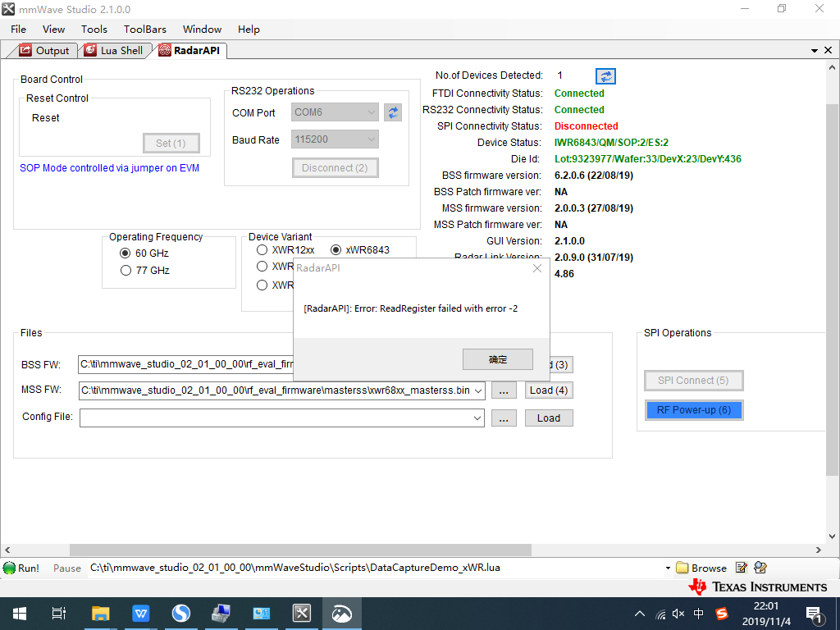Image resolution: width=840 pixels, height=630 pixels.
Task: Browse for Config File
Action: click(504, 418)
